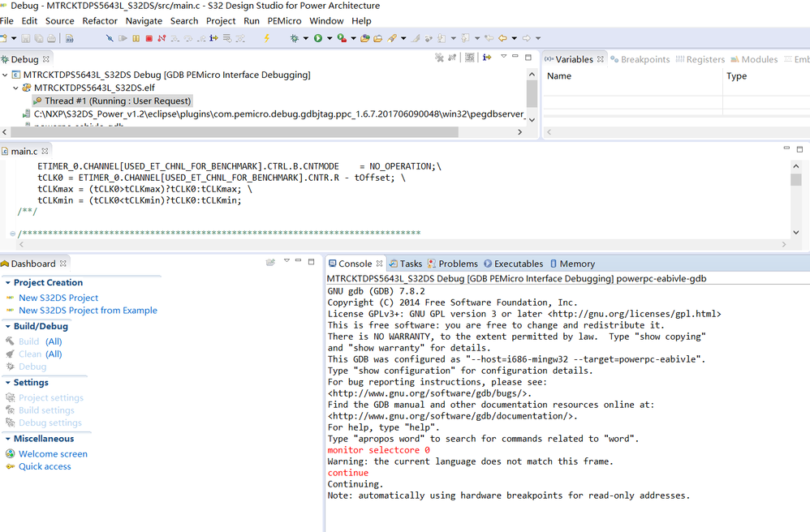Click the green Run button
Image resolution: width=810 pixels, height=532 pixels.
[318, 38]
